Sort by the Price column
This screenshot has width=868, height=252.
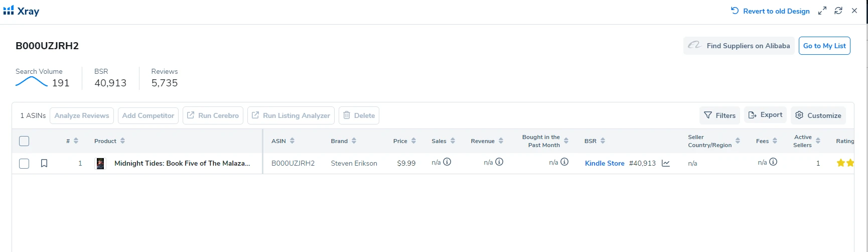(413, 141)
